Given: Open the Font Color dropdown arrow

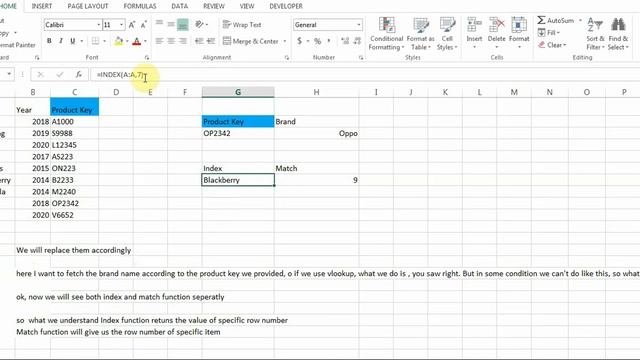Looking at the screenshot, I should click(145, 41).
